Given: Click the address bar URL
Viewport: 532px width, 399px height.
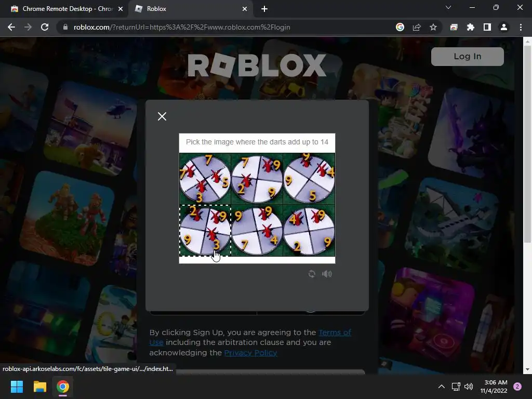Looking at the screenshot, I should click(182, 27).
